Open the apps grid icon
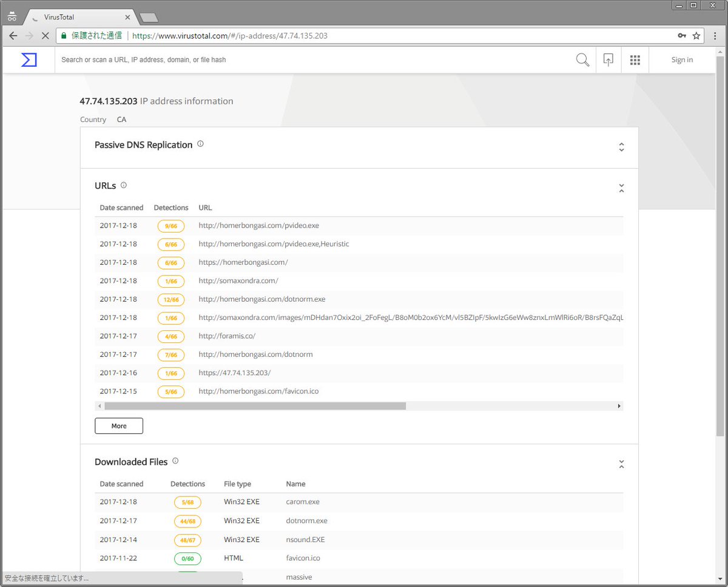 (x=635, y=59)
